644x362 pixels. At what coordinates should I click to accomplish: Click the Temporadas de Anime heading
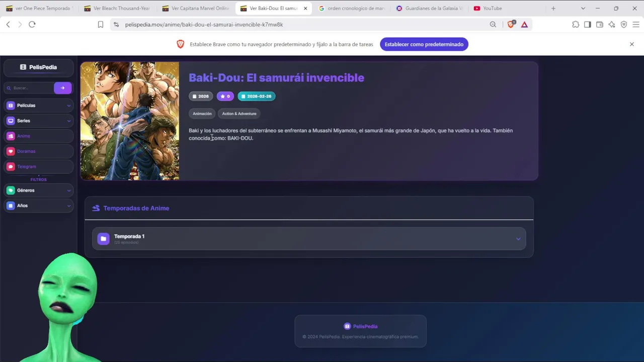coord(136,208)
